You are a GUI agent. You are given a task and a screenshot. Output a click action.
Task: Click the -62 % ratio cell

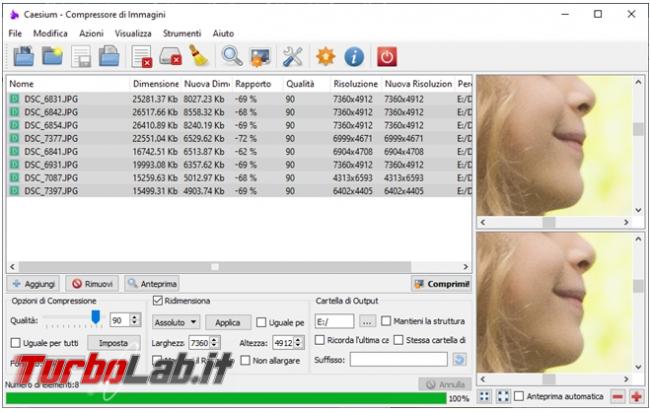(246, 152)
